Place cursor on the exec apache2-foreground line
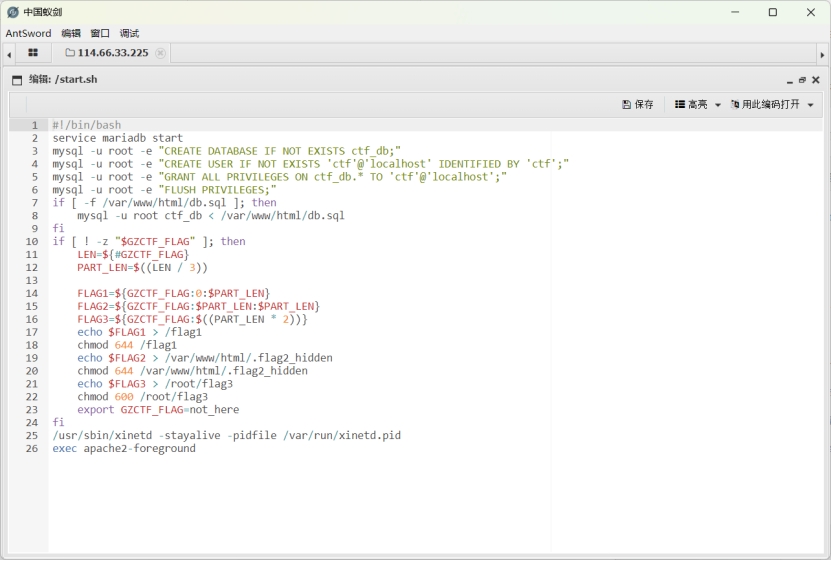Screen dimensions: 831x561 point(124,449)
